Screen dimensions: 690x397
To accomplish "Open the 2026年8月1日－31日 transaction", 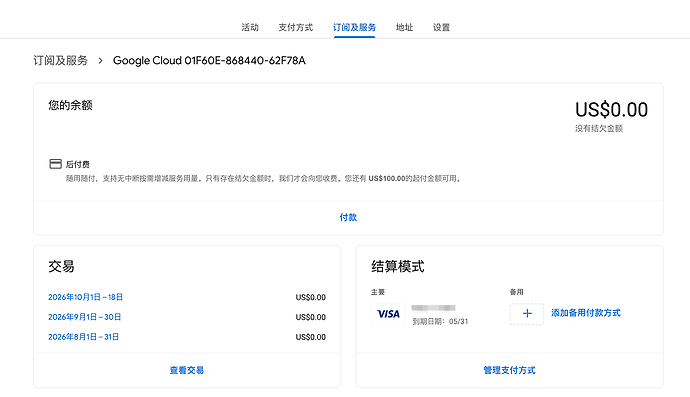I will click(x=84, y=337).
